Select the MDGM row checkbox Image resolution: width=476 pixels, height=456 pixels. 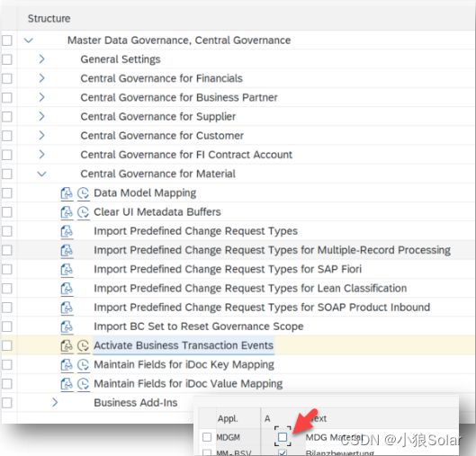(x=207, y=437)
